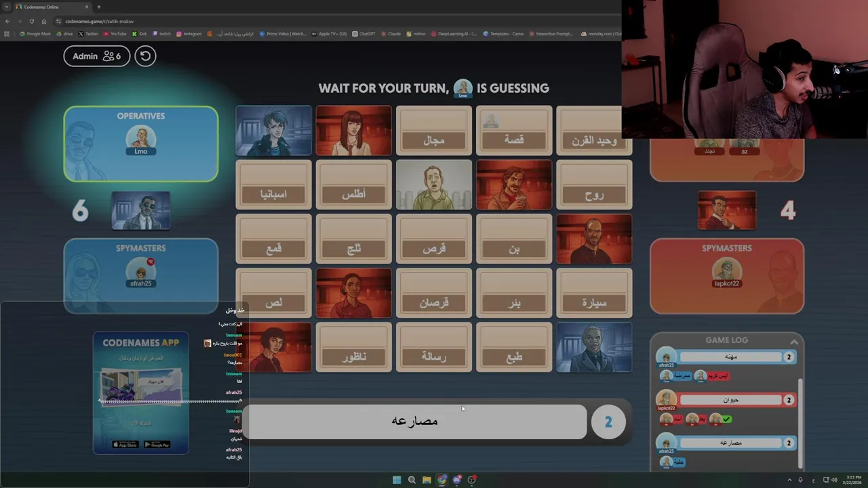The height and width of the screenshot is (488, 868).
Task: Open Discord from the taskbar
Action: [x=457, y=480]
